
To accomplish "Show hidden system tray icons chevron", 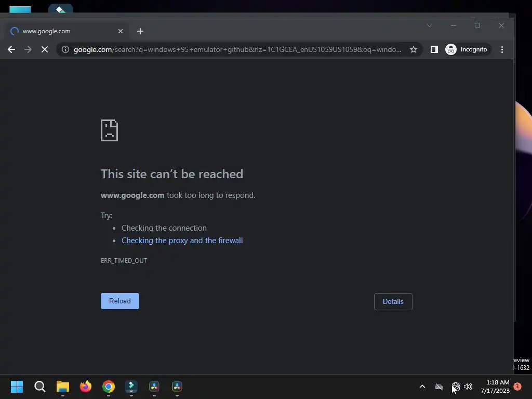I will 422,387.
